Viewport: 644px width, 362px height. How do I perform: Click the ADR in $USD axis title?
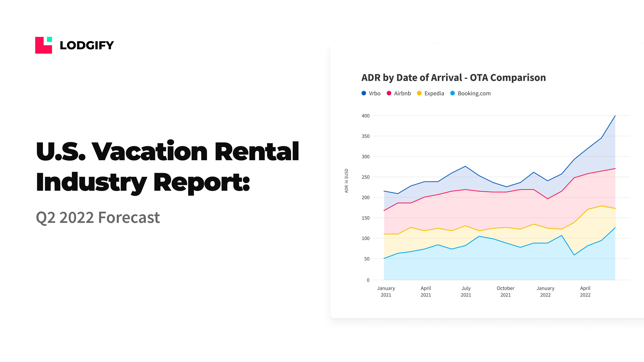346,181
